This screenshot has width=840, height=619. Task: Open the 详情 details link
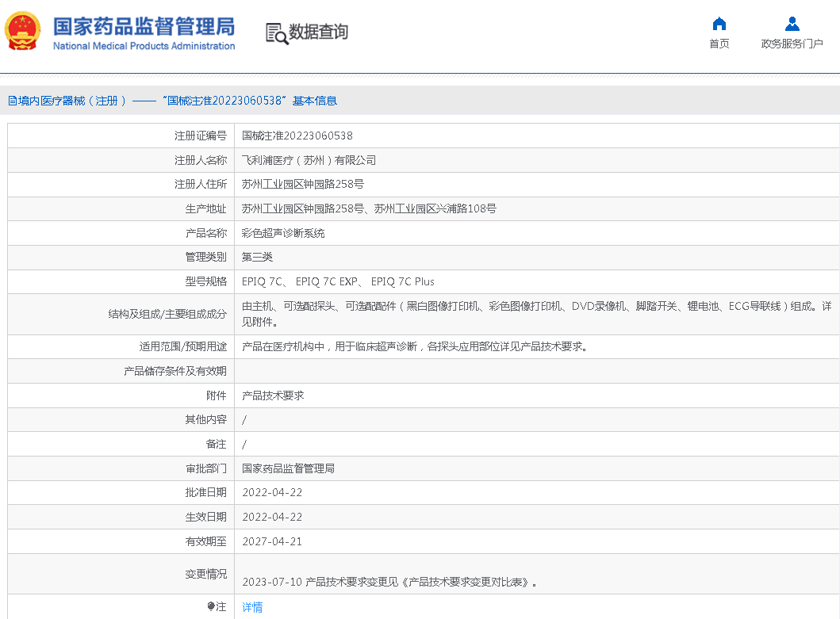tap(252, 607)
